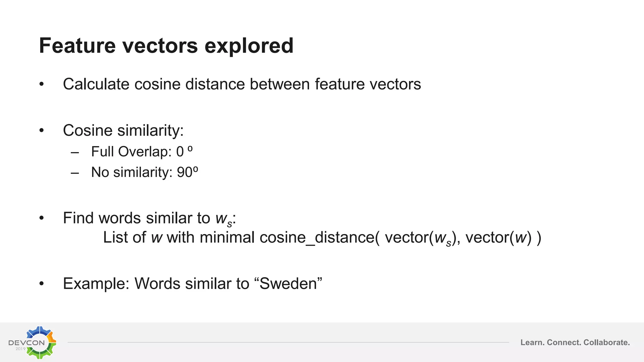Click the '2019' year label under DEVCON
The image size is (644, 362).
point(20,349)
